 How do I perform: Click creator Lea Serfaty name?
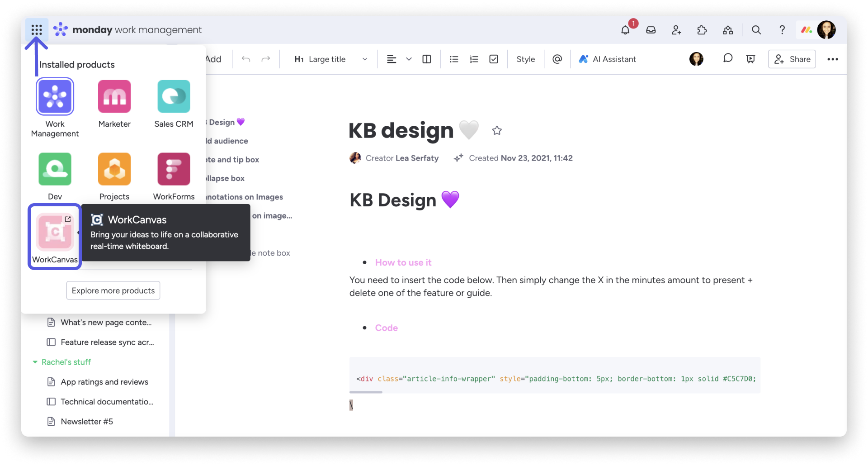[417, 158]
